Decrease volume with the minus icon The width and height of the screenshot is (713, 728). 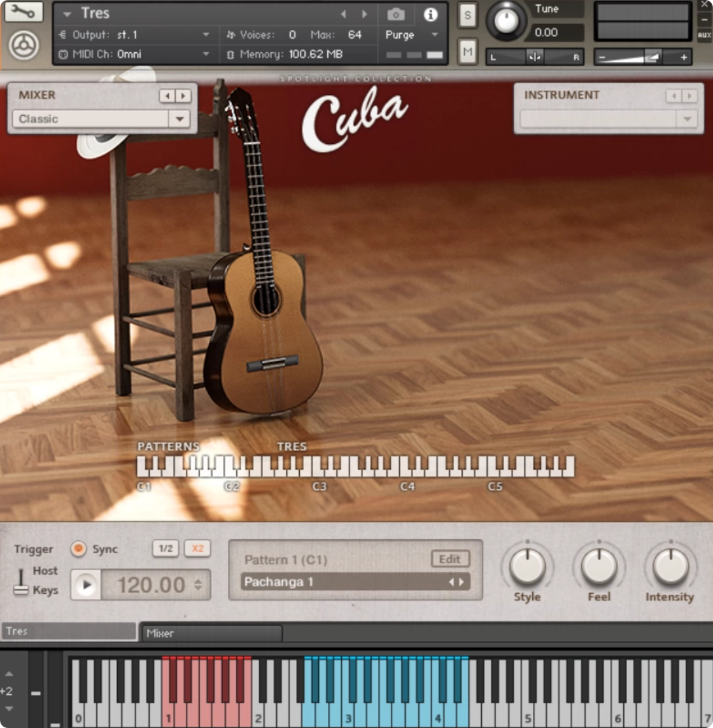pos(602,57)
